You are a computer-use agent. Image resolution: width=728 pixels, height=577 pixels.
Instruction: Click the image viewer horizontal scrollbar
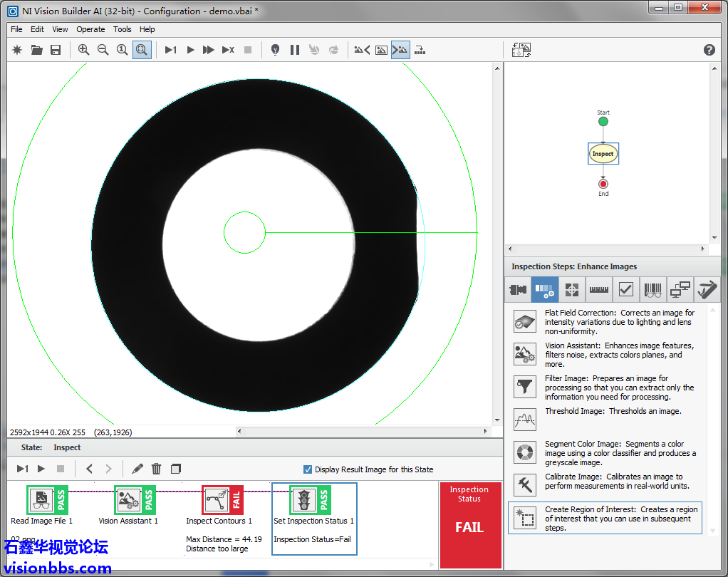tap(362, 432)
